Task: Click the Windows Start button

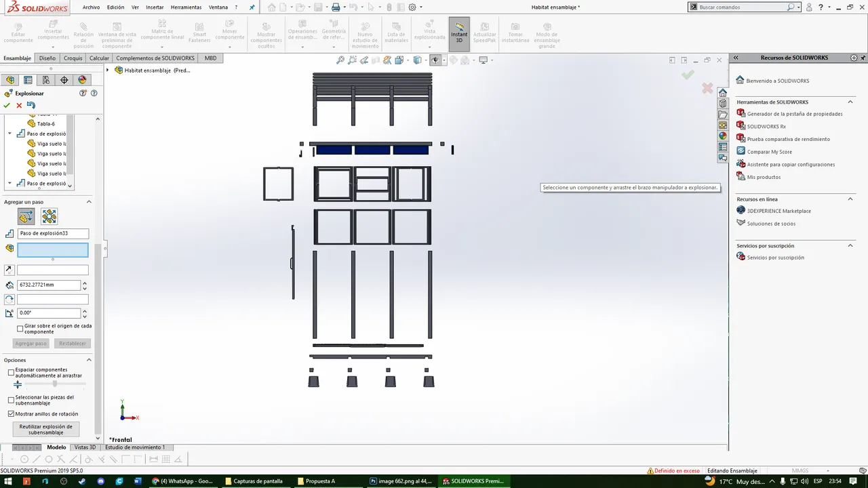Action: click(x=7, y=481)
